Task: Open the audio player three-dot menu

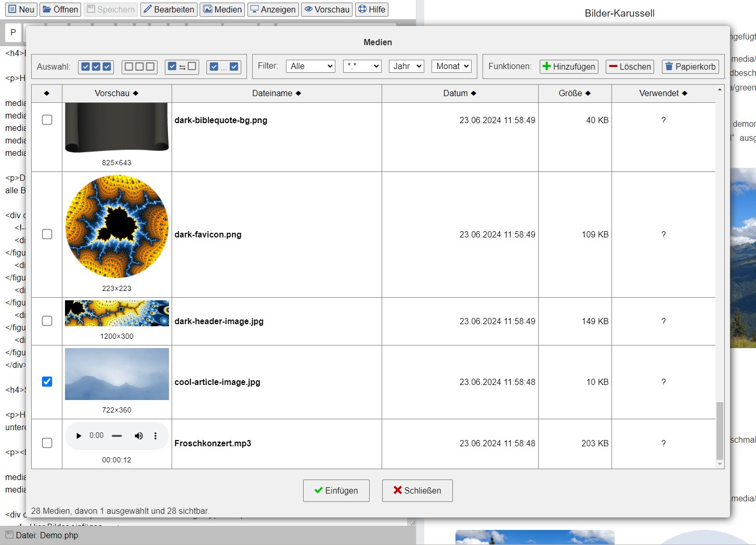Action: (155, 436)
